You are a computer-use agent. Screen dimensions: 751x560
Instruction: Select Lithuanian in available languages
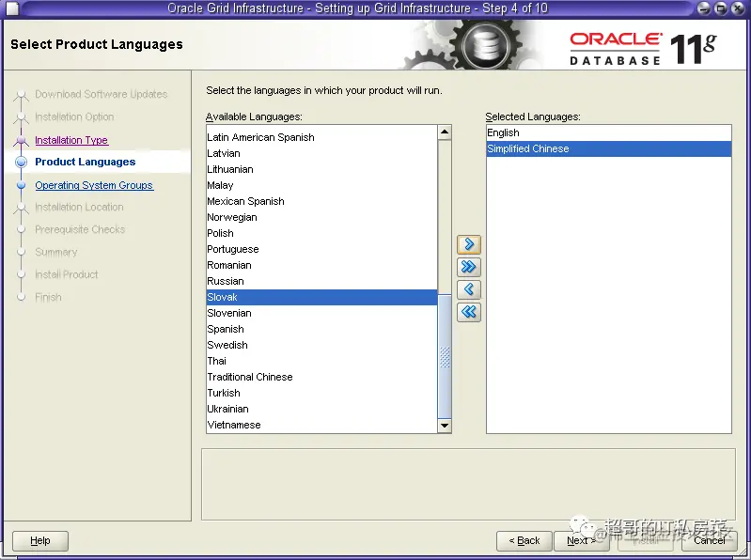[x=321, y=169]
